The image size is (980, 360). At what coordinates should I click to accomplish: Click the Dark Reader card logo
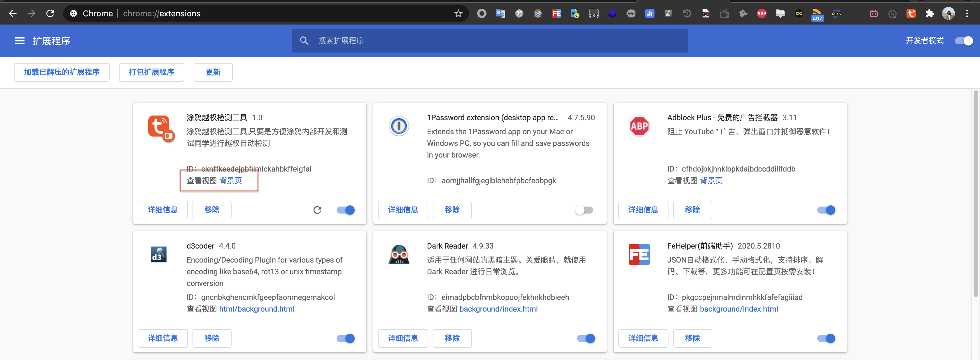pos(399,254)
